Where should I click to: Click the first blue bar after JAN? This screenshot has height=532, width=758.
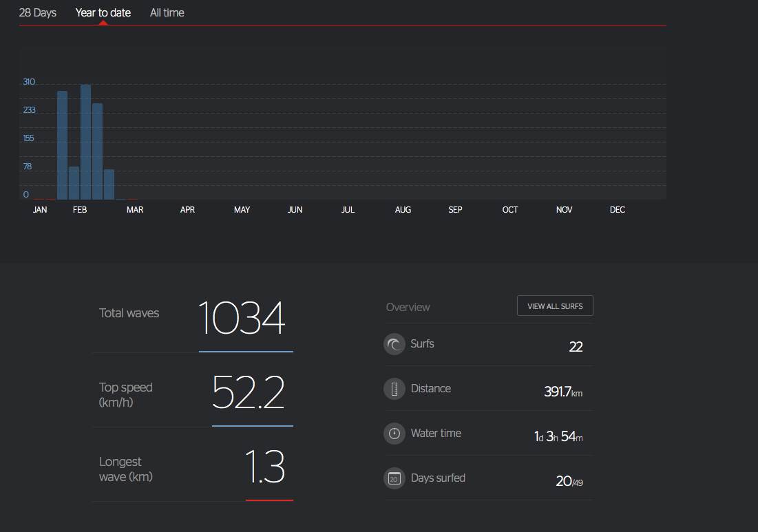point(62,145)
